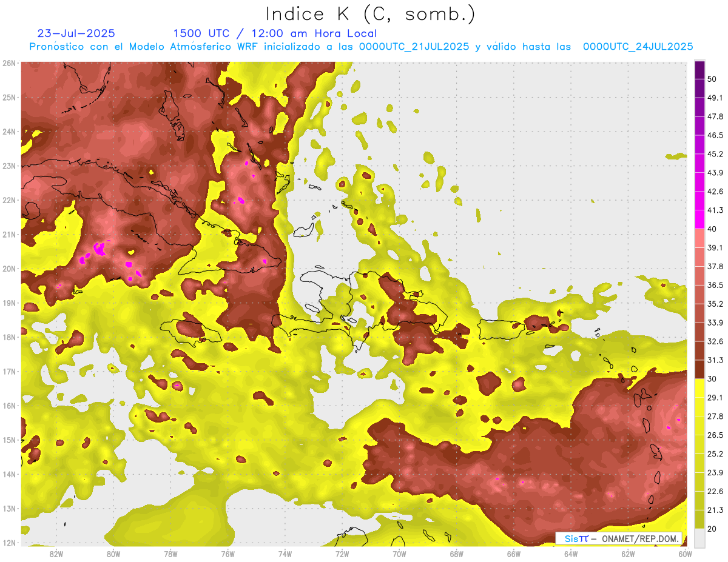Screen dimensions: 728x562
Task: Click the title "Indice K (C, somb.)"
Action: coord(370,14)
